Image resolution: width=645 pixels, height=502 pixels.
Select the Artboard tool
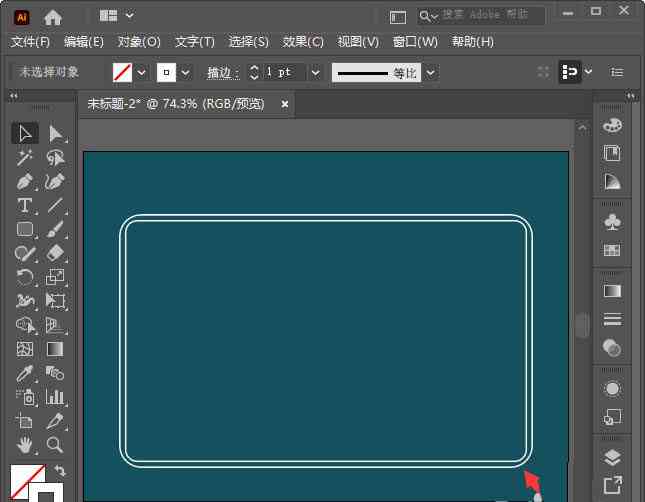(x=25, y=421)
